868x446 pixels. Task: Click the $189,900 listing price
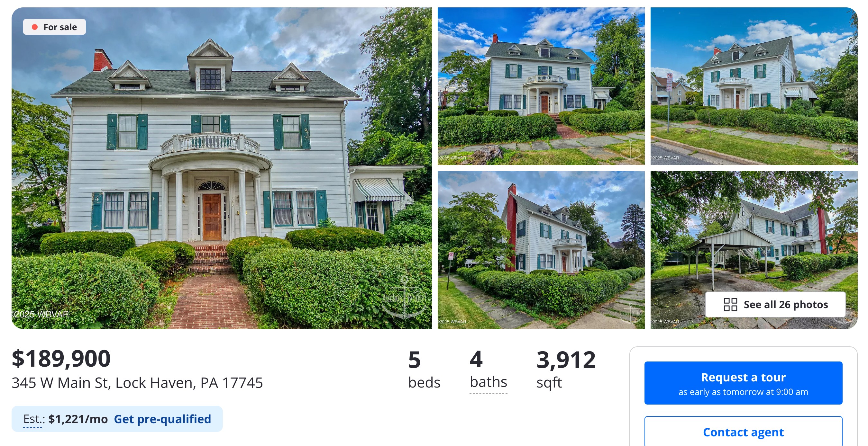tap(61, 359)
